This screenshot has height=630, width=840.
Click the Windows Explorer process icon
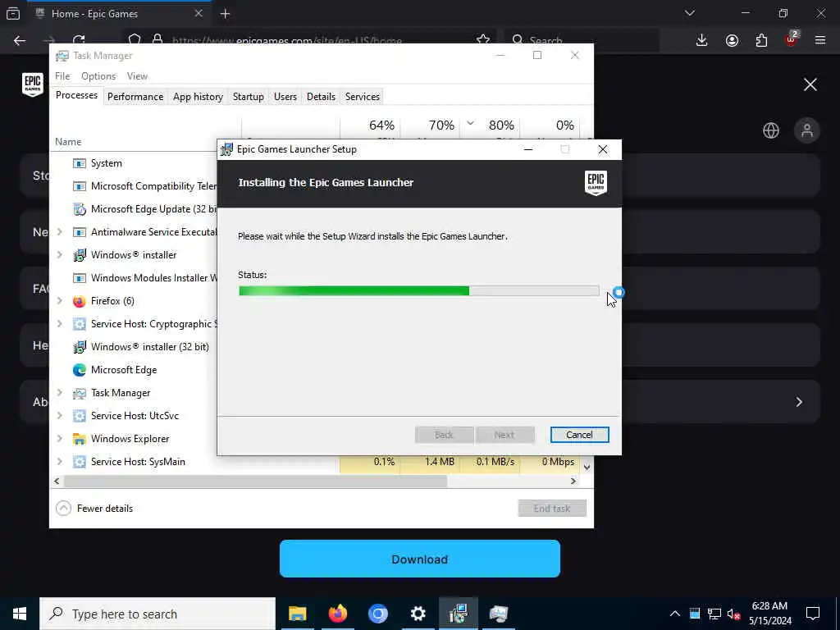[x=80, y=439]
